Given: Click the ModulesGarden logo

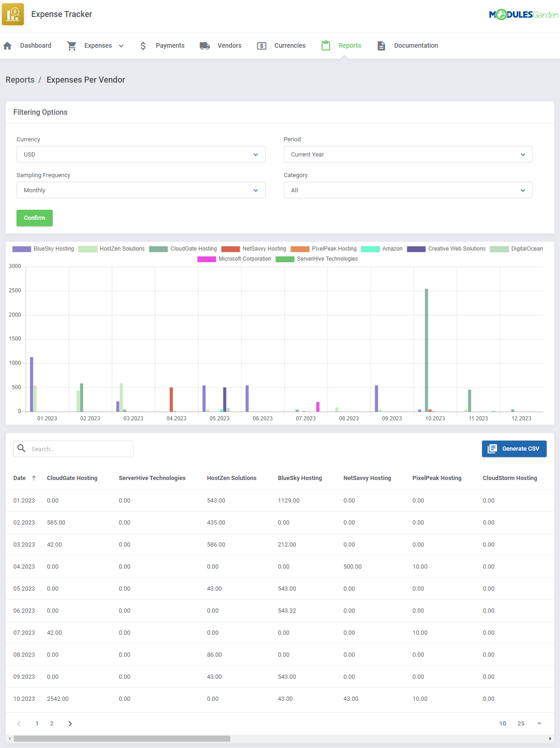Looking at the screenshot, I should coord(523,15).
